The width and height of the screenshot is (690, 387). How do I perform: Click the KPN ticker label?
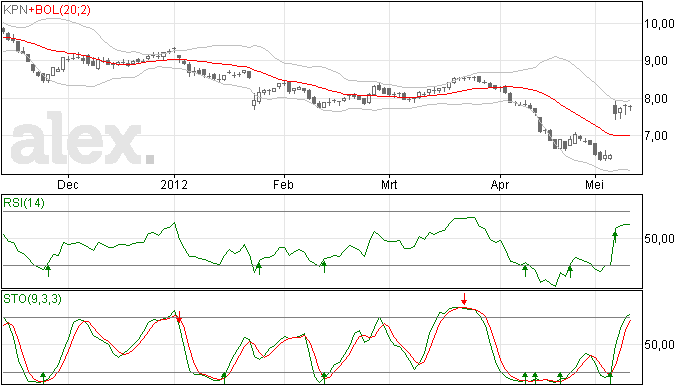[15, 10]
